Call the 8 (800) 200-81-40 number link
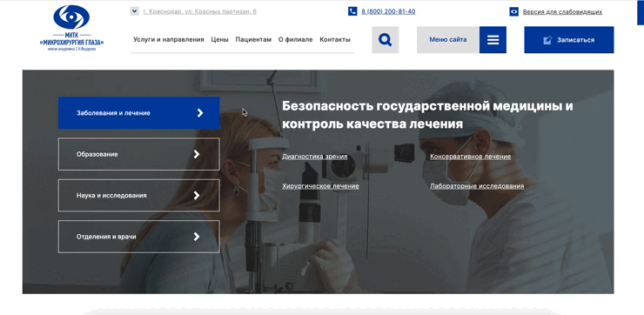Screen dimensions: 644x315 pyautogui.click(x=388, y=11)
